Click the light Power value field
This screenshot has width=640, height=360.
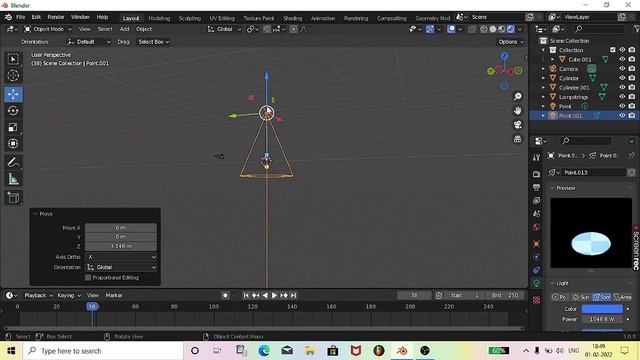602,319
